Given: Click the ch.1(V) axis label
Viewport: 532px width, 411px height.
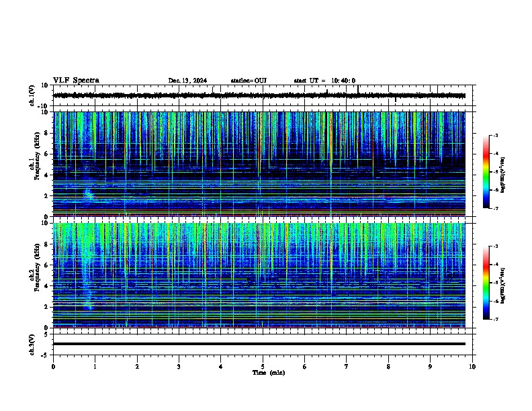Looking at the screenshot, I should (32, 95).
